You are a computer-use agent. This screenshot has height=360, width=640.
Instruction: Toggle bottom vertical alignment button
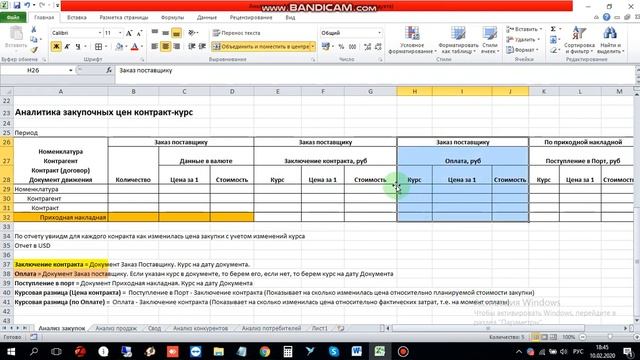click(176, 33)
